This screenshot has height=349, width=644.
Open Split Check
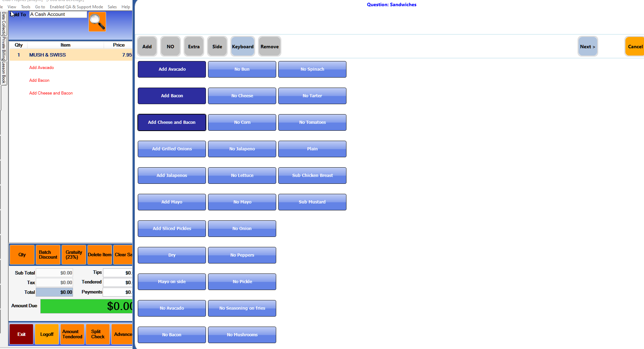click(x=98, y=334)
